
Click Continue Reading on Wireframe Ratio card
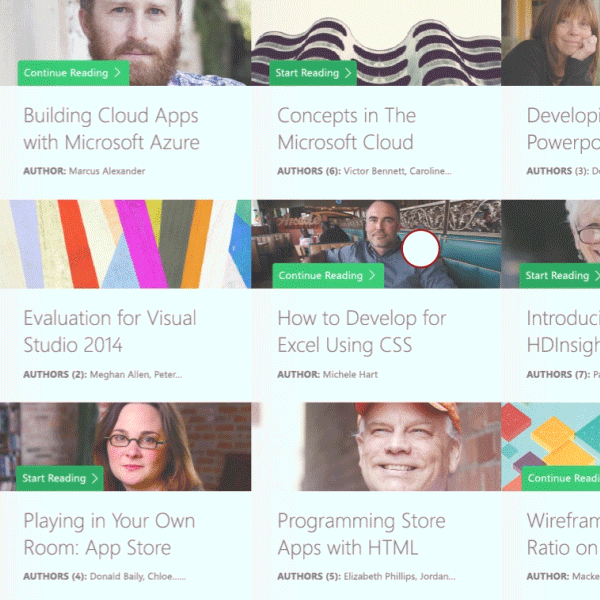[561, 478]
